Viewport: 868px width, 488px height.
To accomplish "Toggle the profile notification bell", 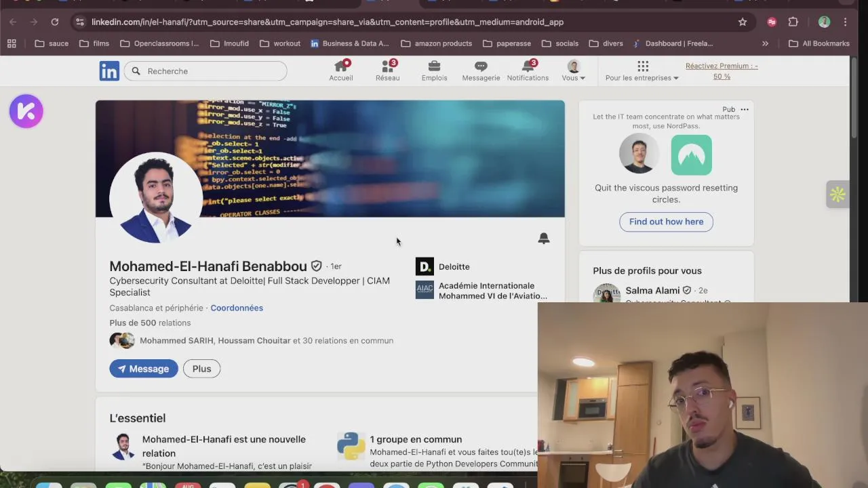I will 544,239.
